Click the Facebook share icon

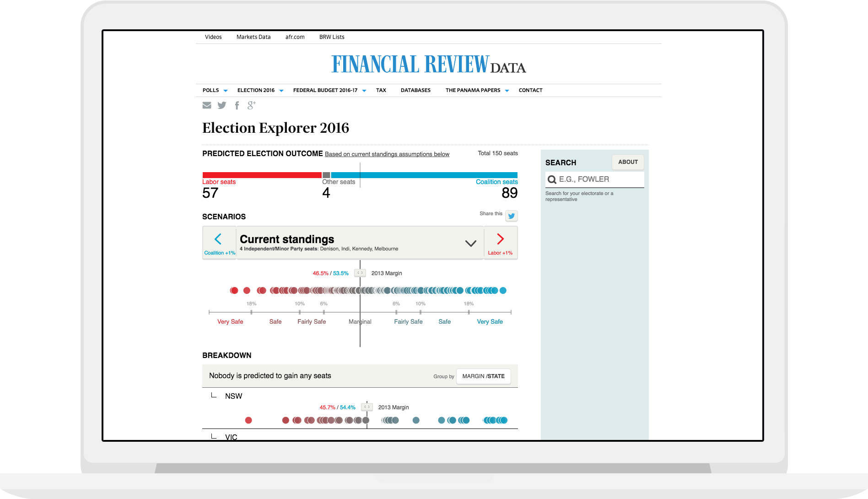click(237, 105)
